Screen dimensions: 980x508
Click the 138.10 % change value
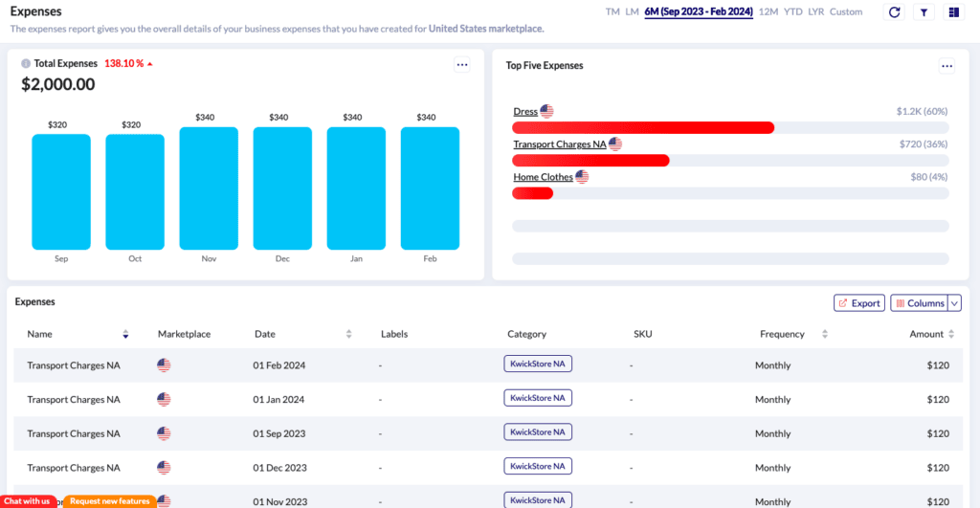click(123, 64)
